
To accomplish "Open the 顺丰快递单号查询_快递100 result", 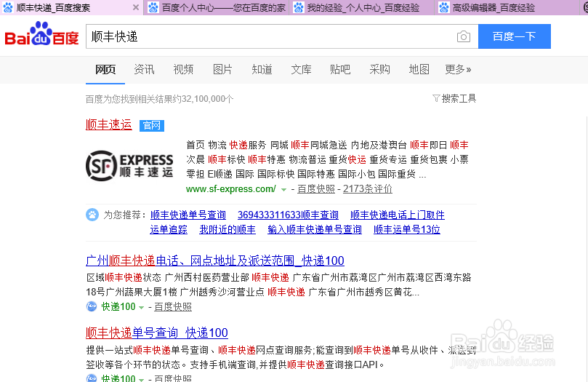I will (157, 333).
